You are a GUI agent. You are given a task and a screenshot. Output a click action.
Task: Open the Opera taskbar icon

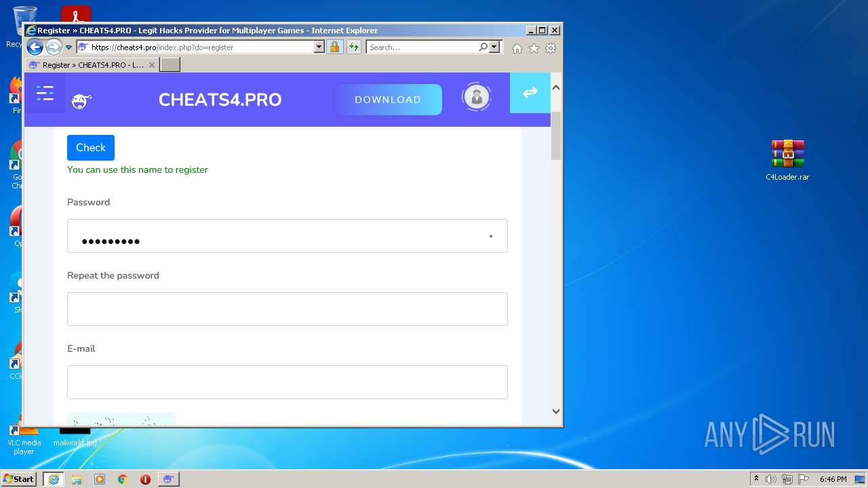pos(145,479)
